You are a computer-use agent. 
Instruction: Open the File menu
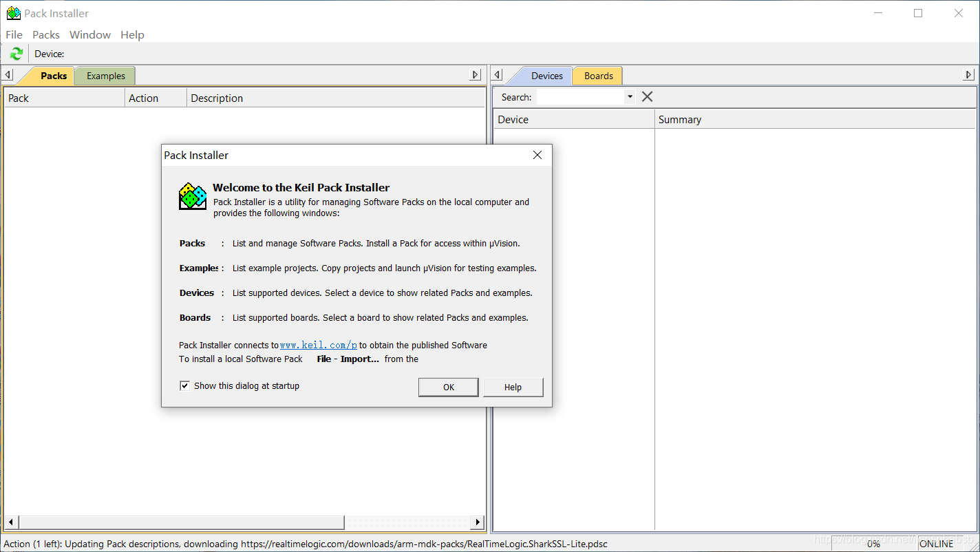[x=14, y=34]
